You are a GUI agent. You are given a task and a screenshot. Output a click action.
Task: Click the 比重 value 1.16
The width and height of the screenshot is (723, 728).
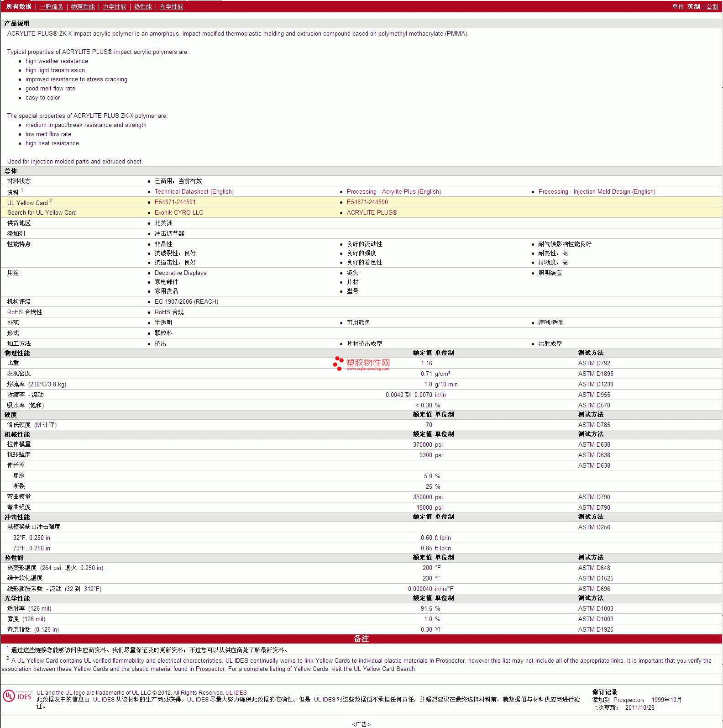(426, 363)
